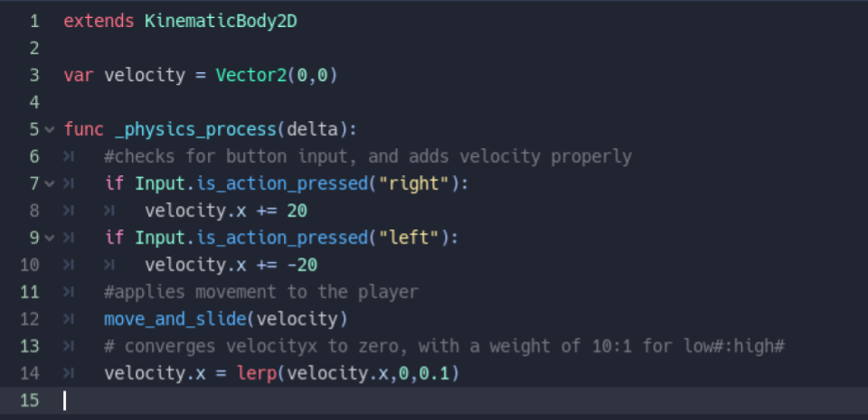
Task: Click the "applies movement to the player" comment
Action: pyautogui.click(x=261, y=292)
